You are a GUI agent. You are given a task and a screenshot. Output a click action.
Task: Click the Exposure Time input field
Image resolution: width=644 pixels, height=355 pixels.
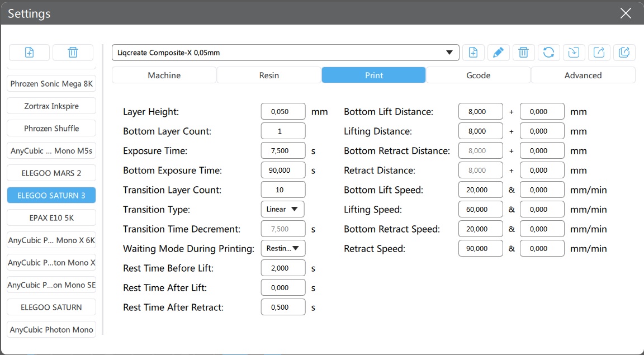(x=283, y=150)
